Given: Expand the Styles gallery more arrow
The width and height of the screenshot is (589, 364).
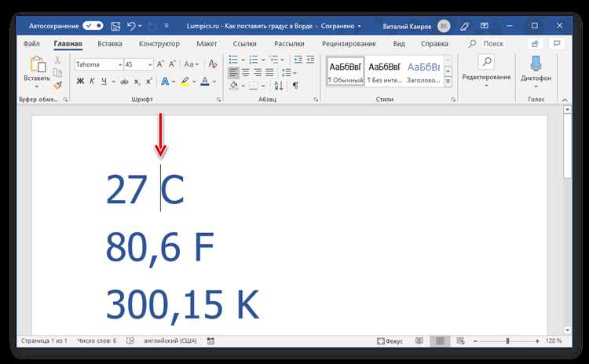Looking at the screenshot, I should (448, 82).
